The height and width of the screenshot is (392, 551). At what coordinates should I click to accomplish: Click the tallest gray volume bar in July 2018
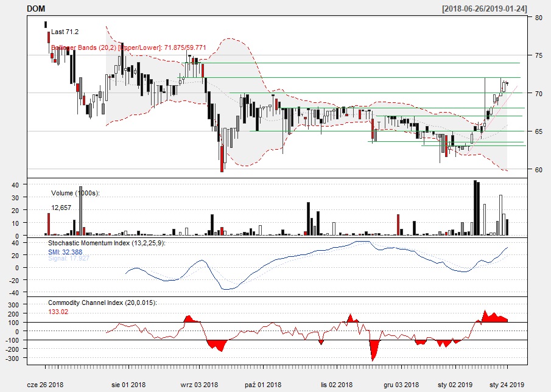click(80, 211)
